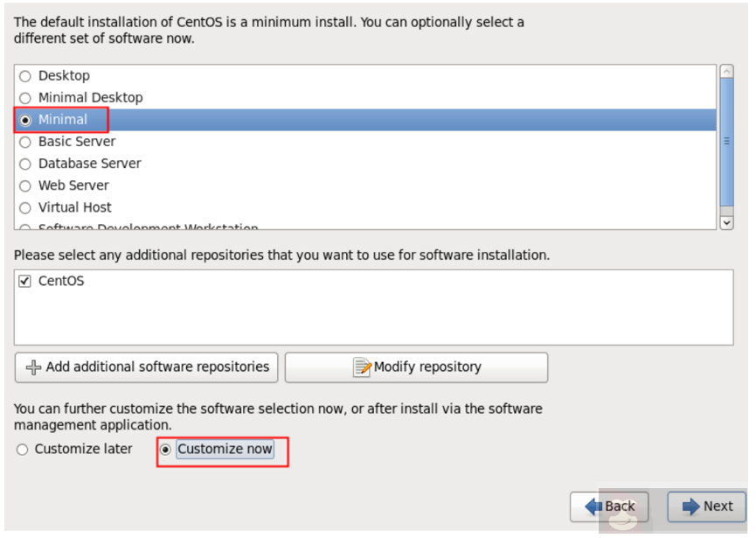Select the Database Server option
756x538 pixels.
[25, 163]
